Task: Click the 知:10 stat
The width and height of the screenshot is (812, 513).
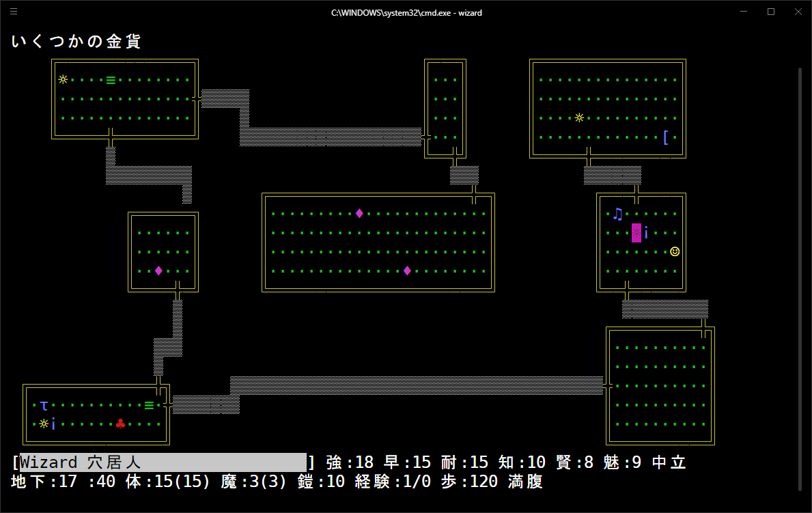Action: click(522, 462)
